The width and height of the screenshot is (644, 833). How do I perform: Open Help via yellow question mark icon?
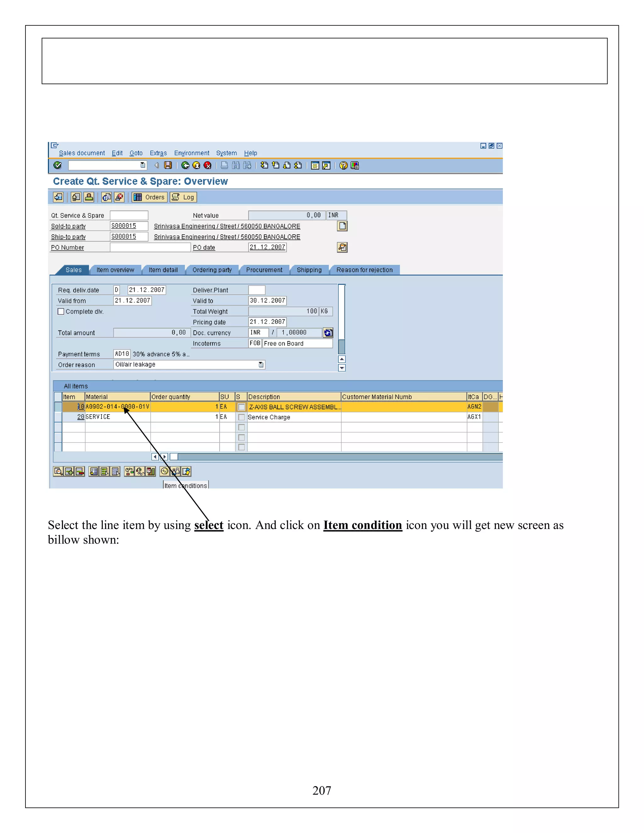pyautogui.click(x=343, y=165)
